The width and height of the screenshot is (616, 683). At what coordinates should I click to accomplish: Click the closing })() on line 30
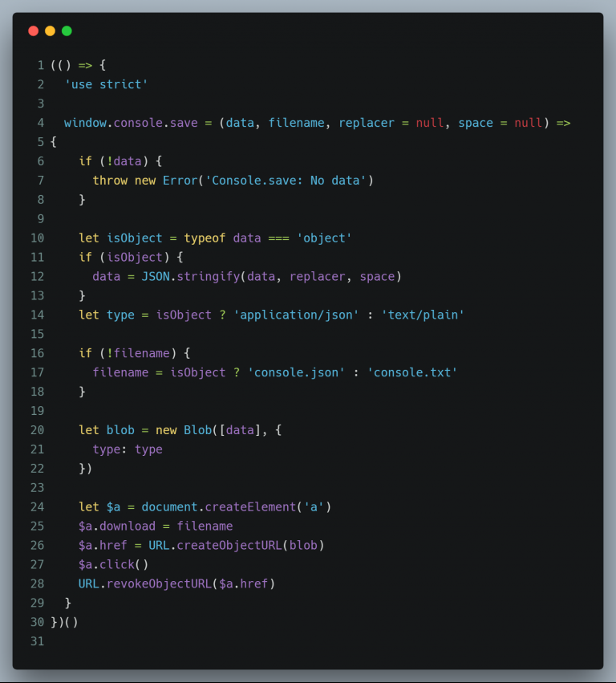(x=64, y=622)
